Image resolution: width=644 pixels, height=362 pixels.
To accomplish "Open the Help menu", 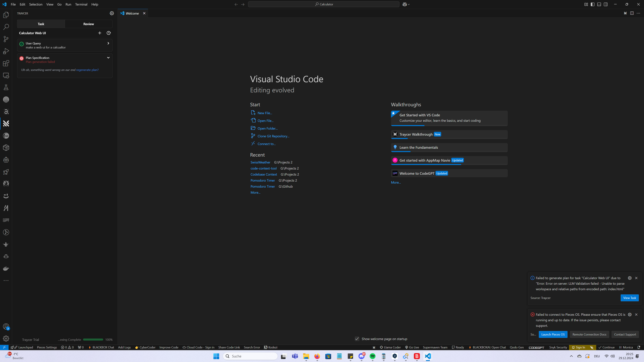I will (95, 4).
